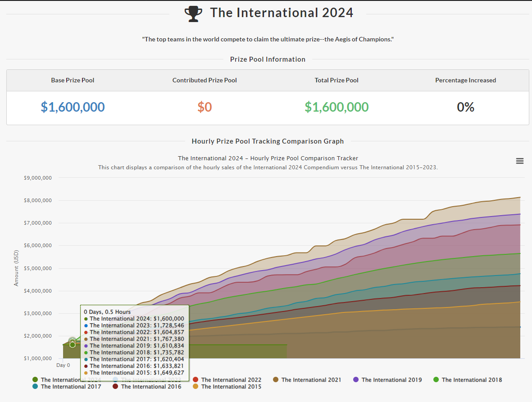Viewport: 532px width, 402px height.
Task: Toggle The International 2022 series in legend
Action: pyautogui.click(x=227, y=379)
